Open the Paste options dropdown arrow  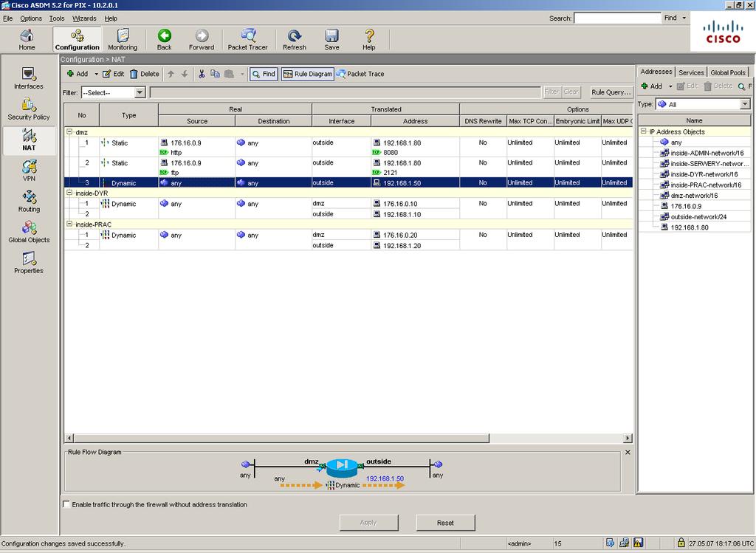pyautogui.click(x=242, y=74)
